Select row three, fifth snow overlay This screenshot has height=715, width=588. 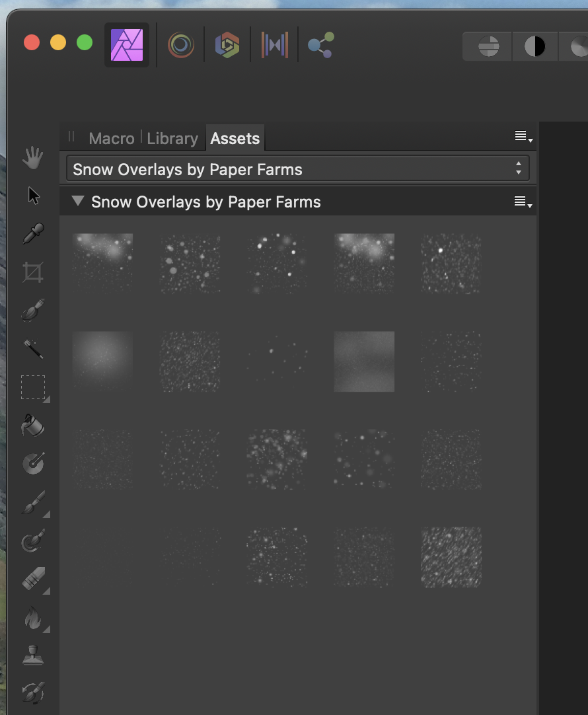[x=451, y=459]
